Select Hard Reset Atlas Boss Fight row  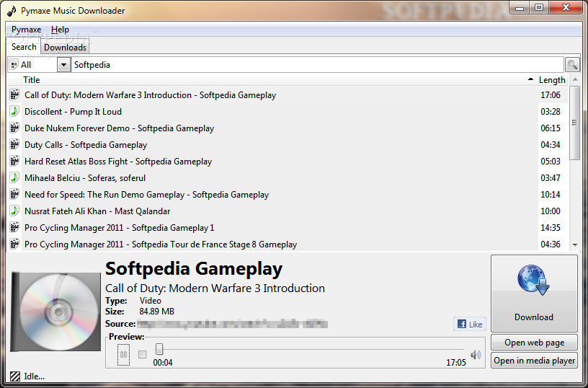pos(288,162)
